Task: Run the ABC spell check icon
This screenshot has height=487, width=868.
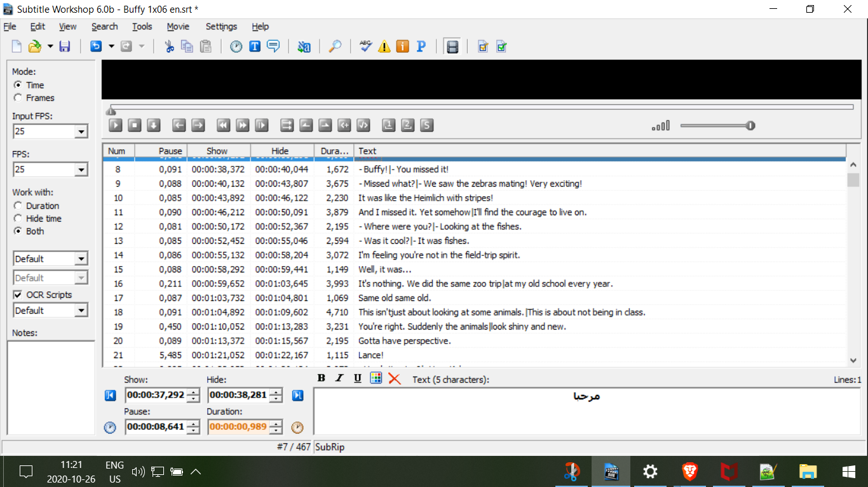Action: point(365,46)
